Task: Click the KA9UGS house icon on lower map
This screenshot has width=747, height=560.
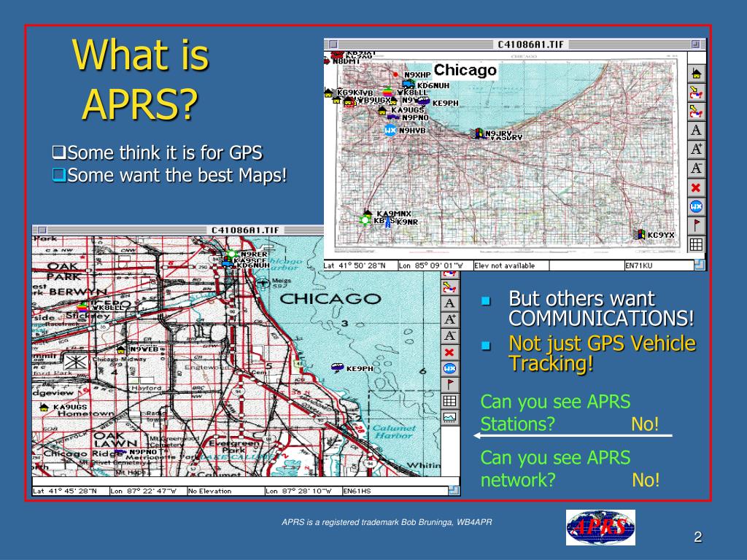Action: [x=44, y=407]
